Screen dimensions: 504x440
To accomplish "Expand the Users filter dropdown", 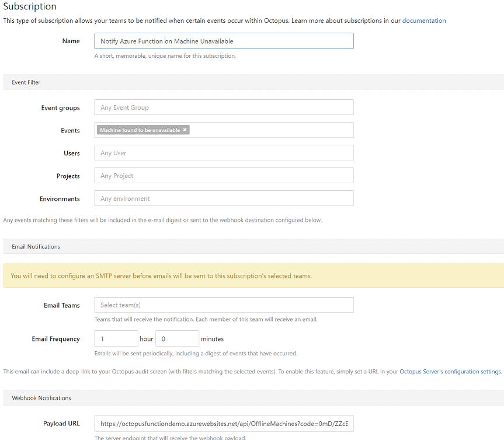I will pyautogui.click(x=224, y=153).
